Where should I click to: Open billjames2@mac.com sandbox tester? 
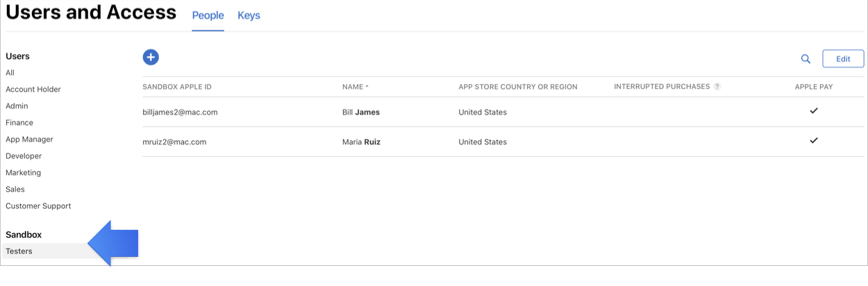point(180,112)
